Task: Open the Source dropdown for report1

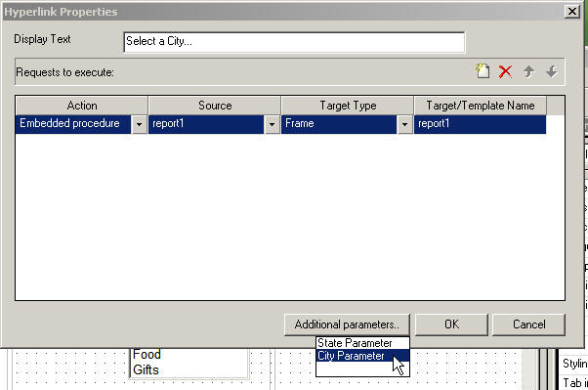Action: coord(272,124)
